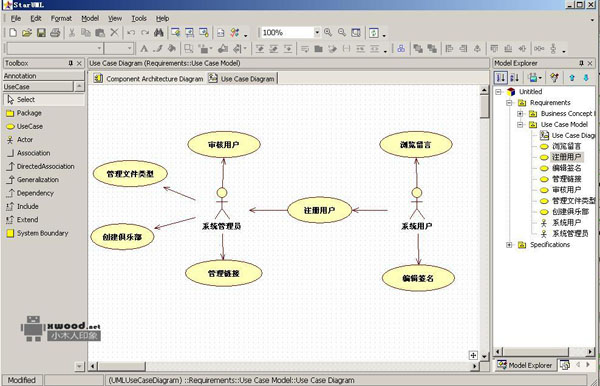The width and height of the screenshot is (600, 386).
Task: Open the zoom percentage dropdown
Action: click(x=317, y=33)
